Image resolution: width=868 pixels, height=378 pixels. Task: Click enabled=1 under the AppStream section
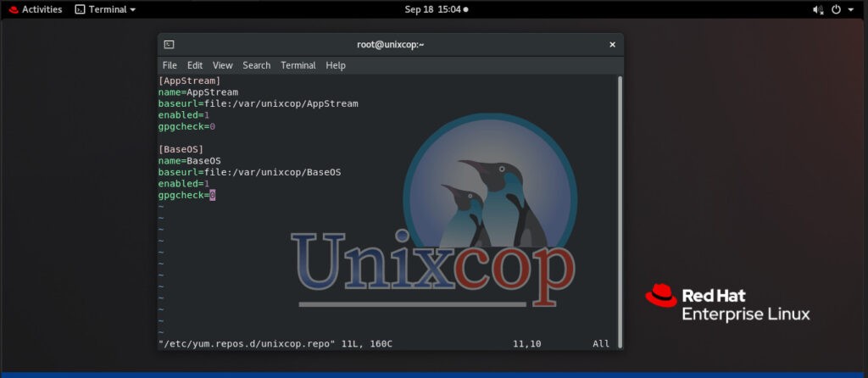tap(184, 115)
